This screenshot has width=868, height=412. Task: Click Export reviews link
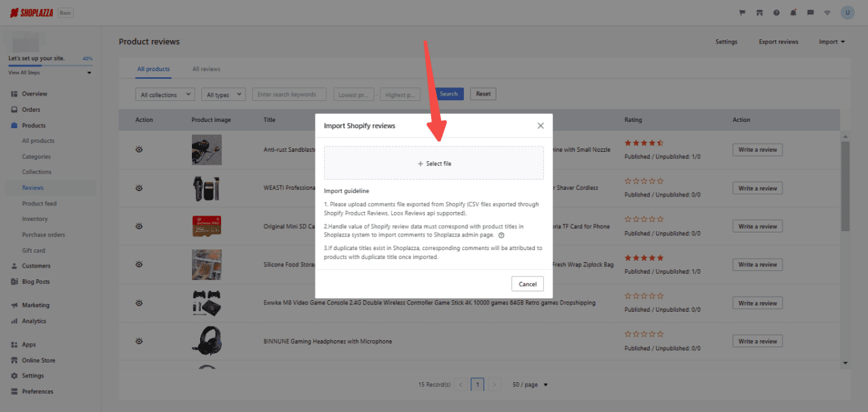[x=778, y=42]
